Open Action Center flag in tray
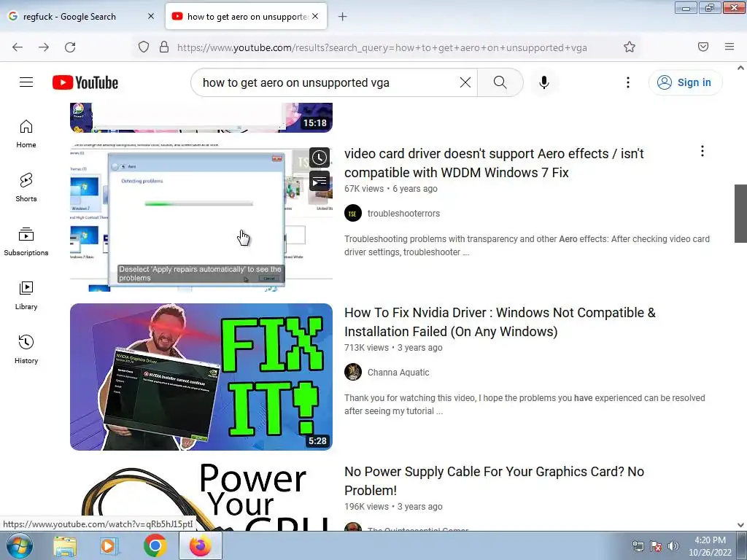Screen dimensions: 747x560 656,546
